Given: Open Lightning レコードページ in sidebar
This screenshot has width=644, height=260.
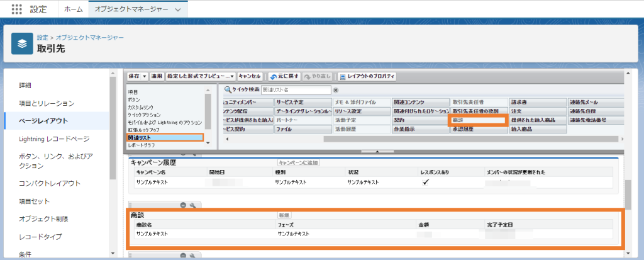Looking at the screenshot, I should point(54,139).
